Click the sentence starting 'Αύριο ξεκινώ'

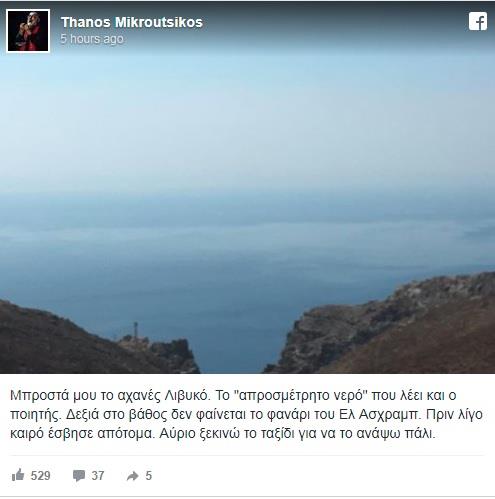[297, 434]
